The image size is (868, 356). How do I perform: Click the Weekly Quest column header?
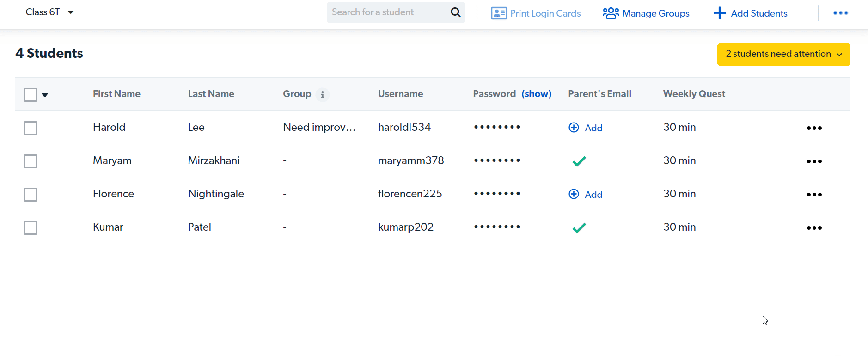click(694, 94)
